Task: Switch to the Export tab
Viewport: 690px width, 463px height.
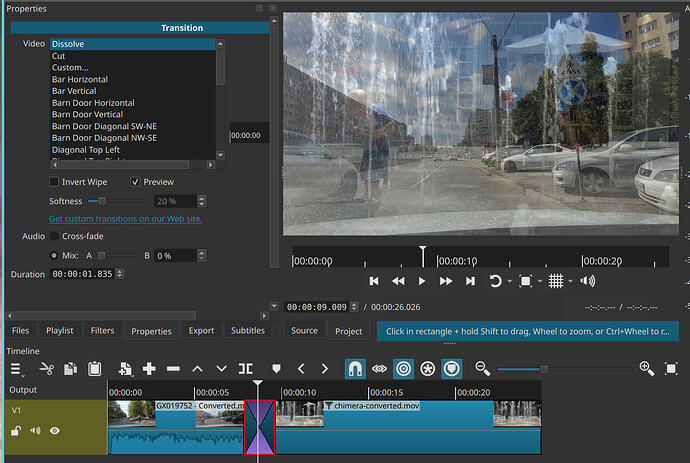Action: (202, 331)
